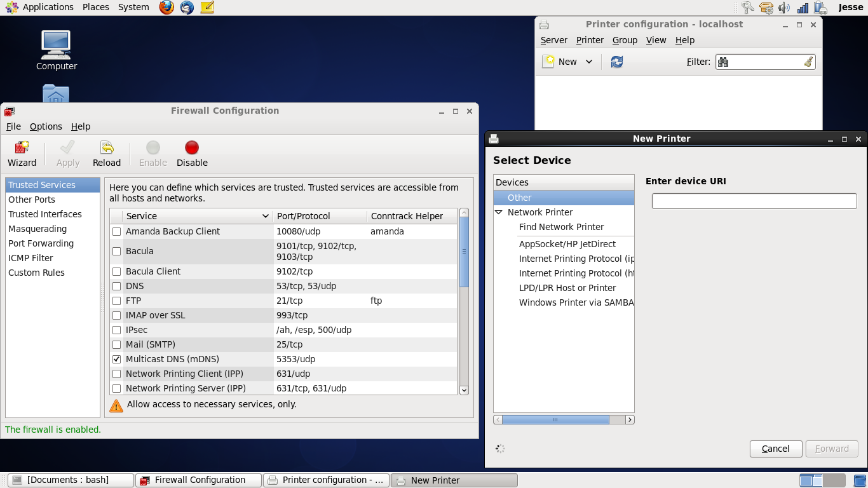
Task: Tick the DNS service checkbox
Action: 116,287
